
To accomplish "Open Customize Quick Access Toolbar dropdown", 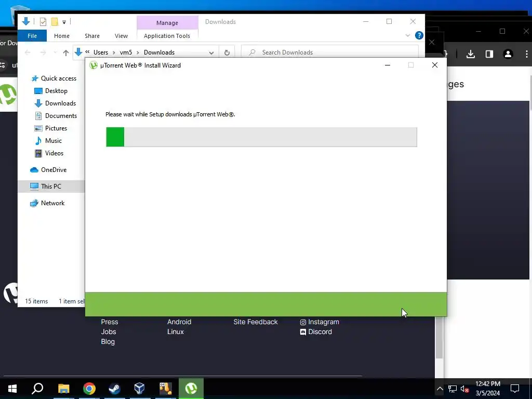I will (64, 22).
